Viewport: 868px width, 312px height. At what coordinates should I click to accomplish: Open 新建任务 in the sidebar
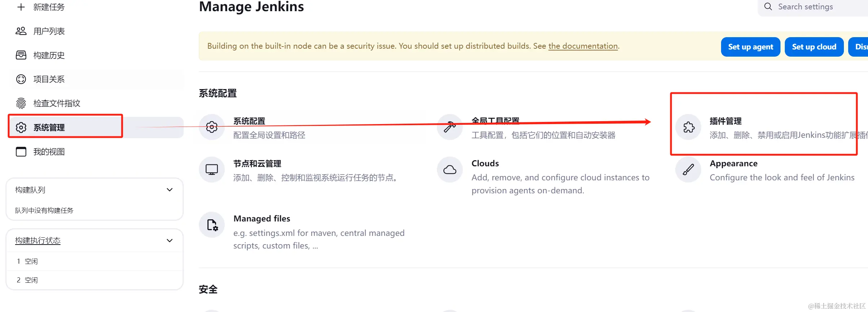[x=49, y=7]
